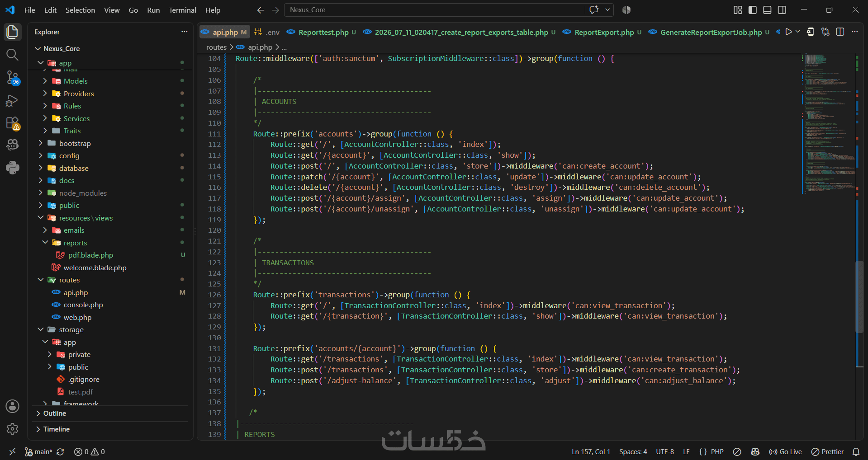This screenshot has width=868, height=460.
Task: Switch to the ReportExport.php tab
Action: (x=602, y=32)
